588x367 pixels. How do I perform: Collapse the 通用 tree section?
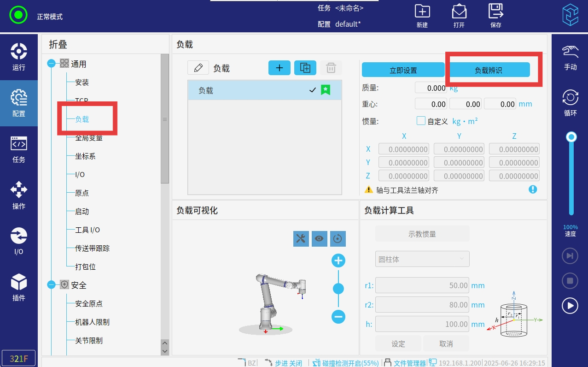click(52, 64)
